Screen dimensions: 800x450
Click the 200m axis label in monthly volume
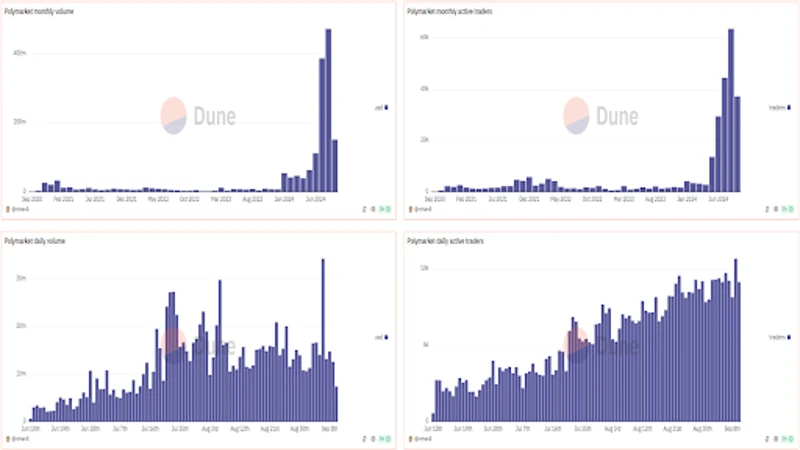(19, 122)
